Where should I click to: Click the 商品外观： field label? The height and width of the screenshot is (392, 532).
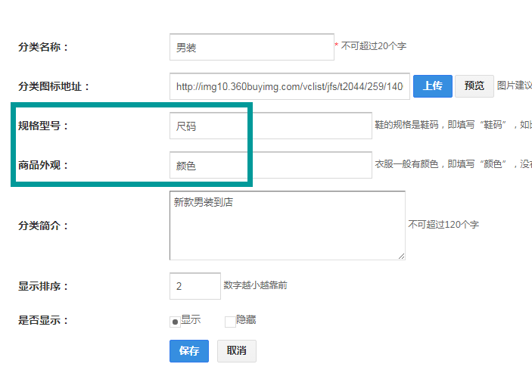[43, 165]
